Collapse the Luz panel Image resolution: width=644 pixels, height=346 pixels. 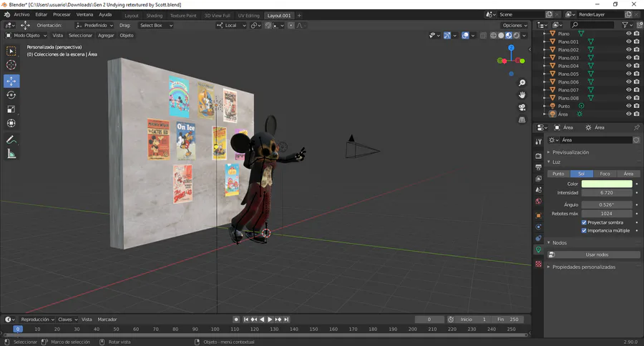tap(556, 162)
